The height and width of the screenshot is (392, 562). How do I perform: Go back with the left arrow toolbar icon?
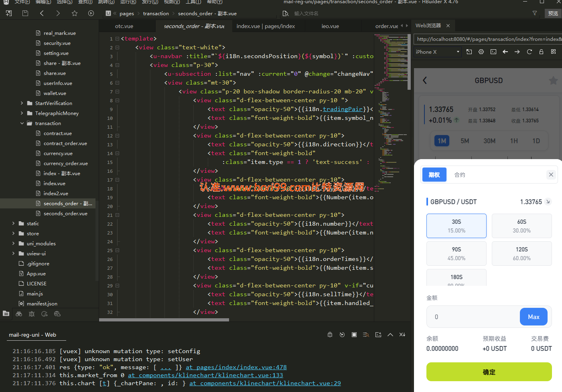coord(42,13)
